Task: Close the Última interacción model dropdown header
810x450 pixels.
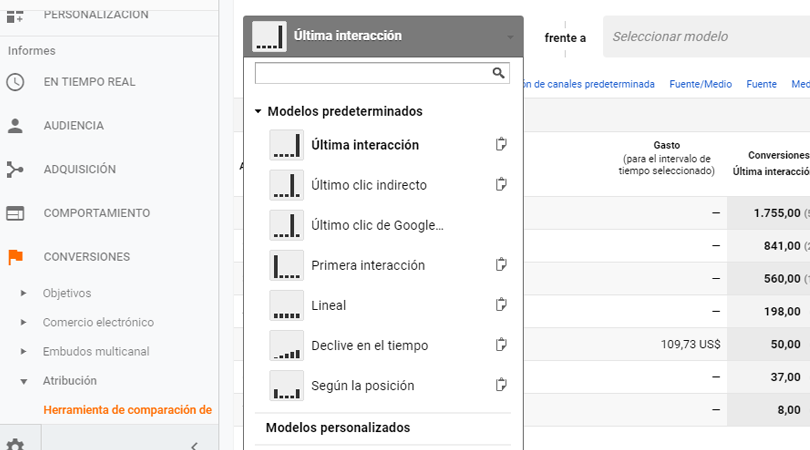Action: pyautogui.click(x=383, y=36)
